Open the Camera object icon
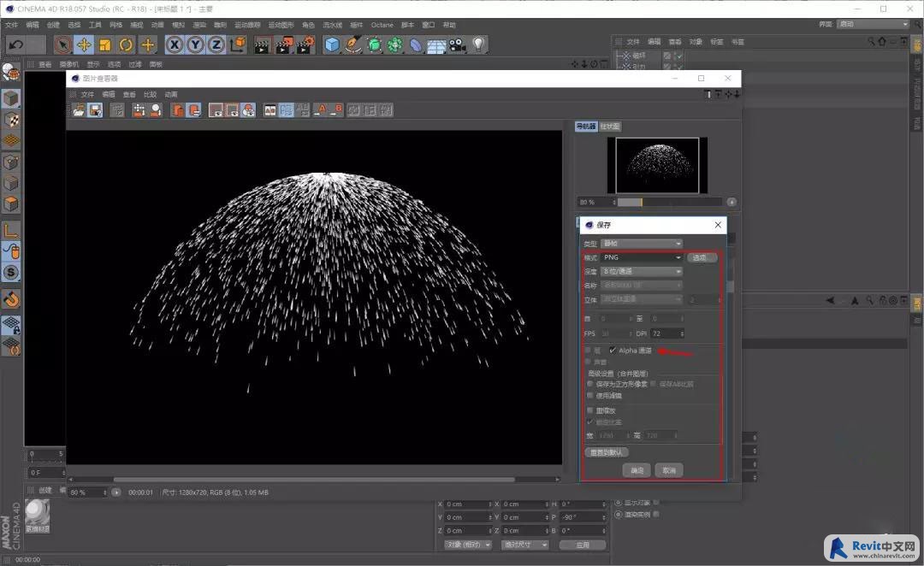This screenshot has height=566, width=924. point(457,44)
